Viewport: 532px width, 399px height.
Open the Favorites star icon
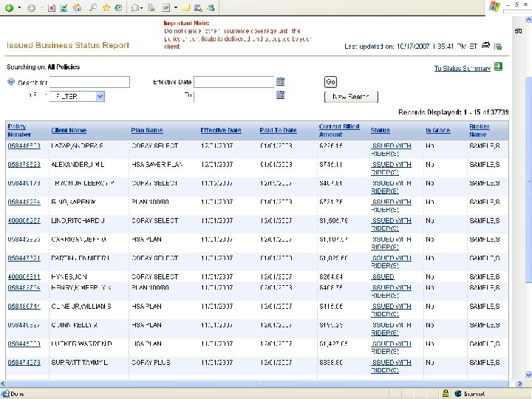[x=106, y=7]
